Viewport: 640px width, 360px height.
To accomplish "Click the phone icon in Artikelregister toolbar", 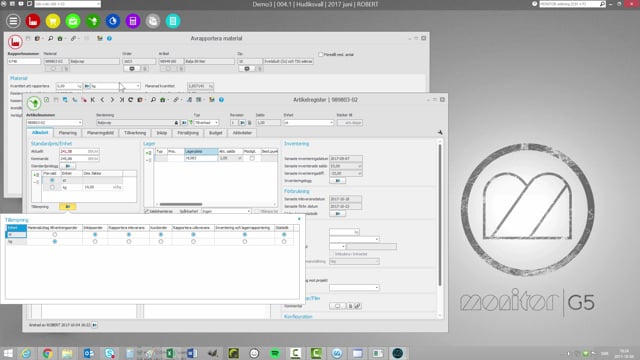I will click(x=75, y=100).
